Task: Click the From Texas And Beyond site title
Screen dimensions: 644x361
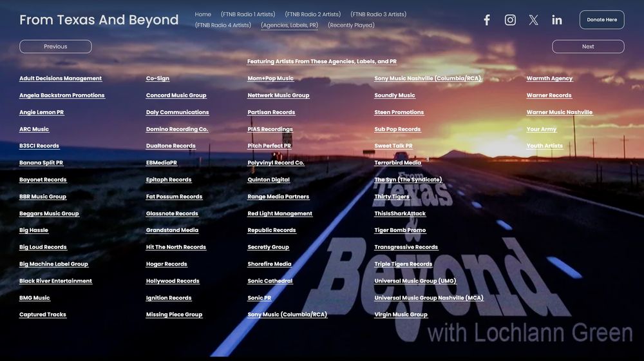Action: (x=99, y=20)
